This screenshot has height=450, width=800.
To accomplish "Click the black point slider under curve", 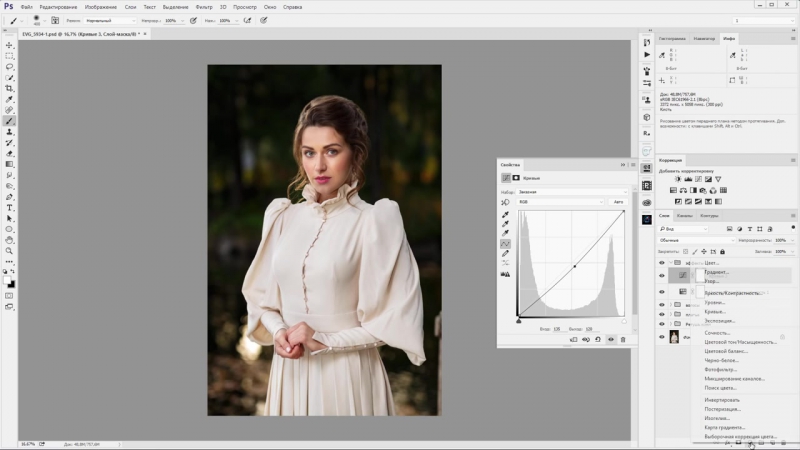I will point(518,321).
